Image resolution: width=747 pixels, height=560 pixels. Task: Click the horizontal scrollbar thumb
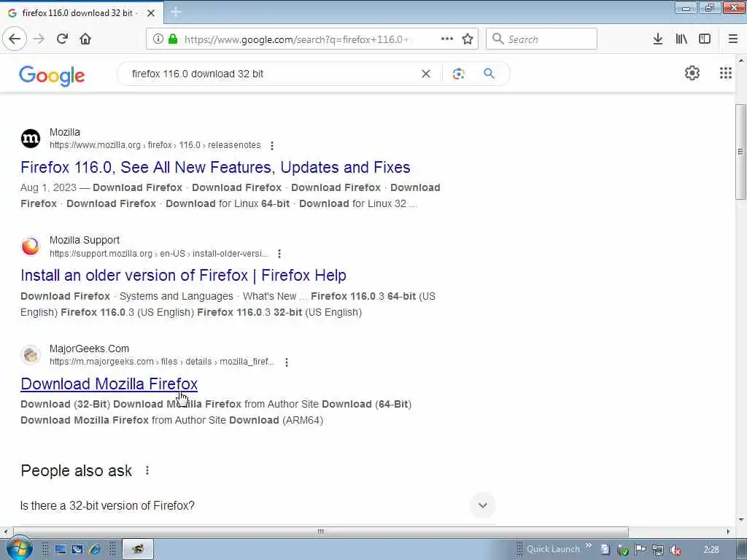coord(321,532)
